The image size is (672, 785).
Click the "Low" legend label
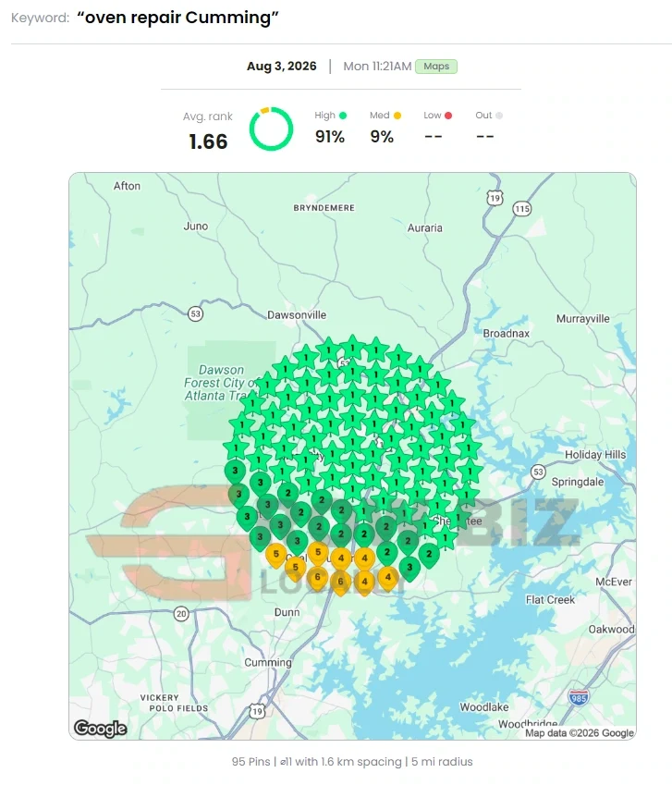(x=433, y=116)
